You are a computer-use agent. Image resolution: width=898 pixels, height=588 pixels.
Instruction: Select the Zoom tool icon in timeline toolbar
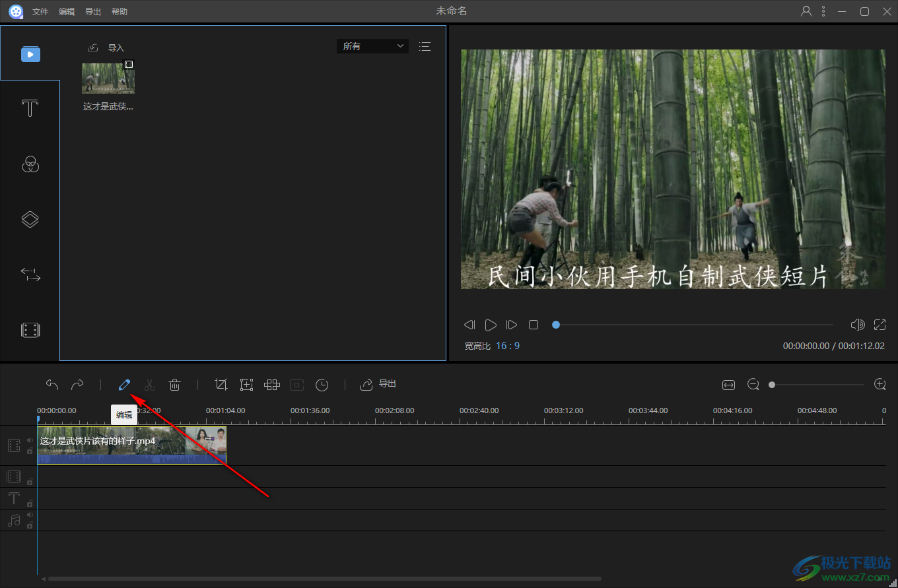246,384
